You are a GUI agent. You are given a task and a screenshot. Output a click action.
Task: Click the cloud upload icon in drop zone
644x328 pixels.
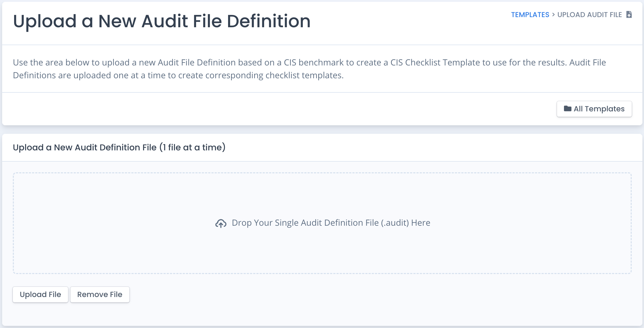coord(221,223)
